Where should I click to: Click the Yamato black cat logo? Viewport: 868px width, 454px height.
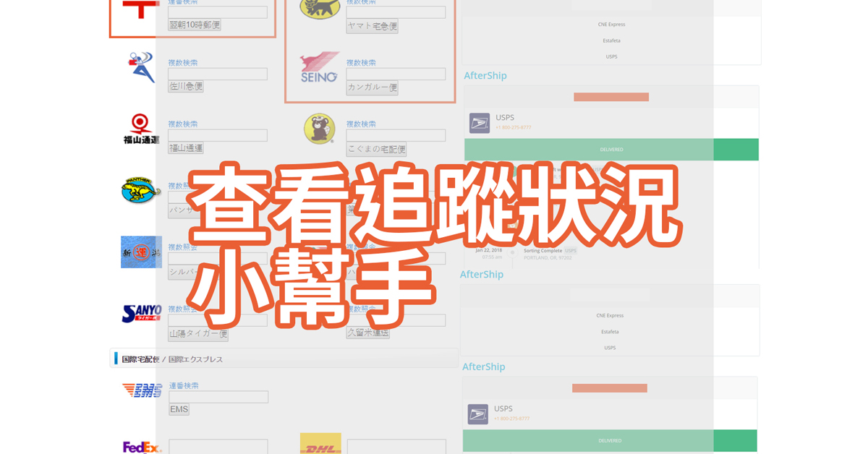click(x=320, y=9)
